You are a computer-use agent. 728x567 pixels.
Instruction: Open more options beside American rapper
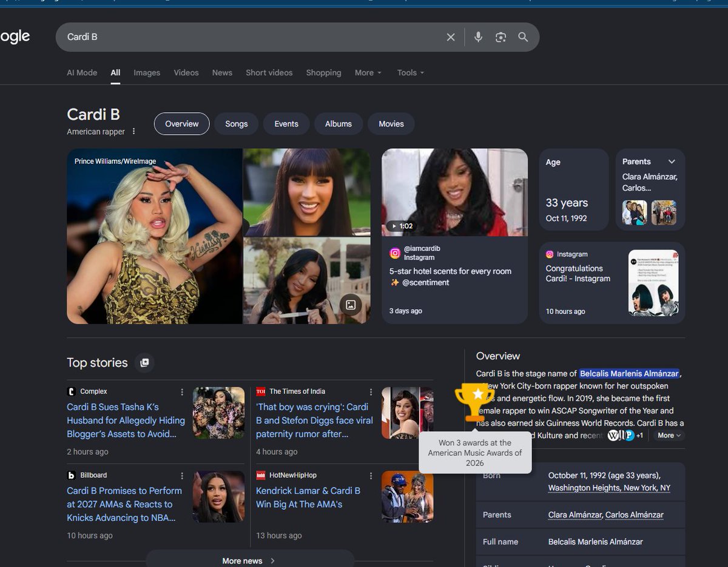pyautogui.click(x=134, y=132)
